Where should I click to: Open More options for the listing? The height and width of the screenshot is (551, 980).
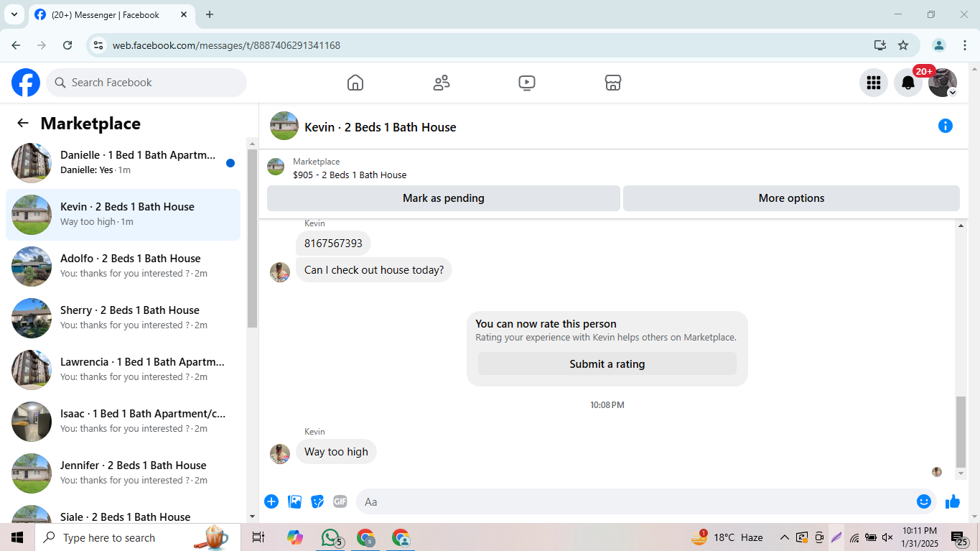click(x=791, y=198)
